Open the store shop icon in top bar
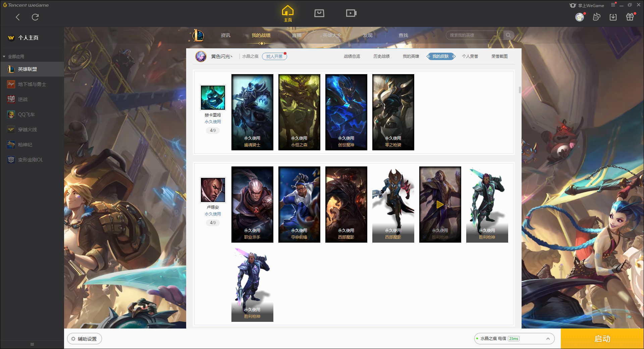This screenshot has width=644, height=349. pyautogui.click(x=319, y=13)
